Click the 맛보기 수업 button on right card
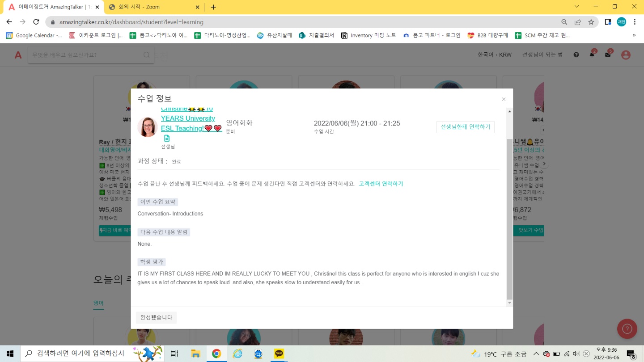 (x=528, y=230)
